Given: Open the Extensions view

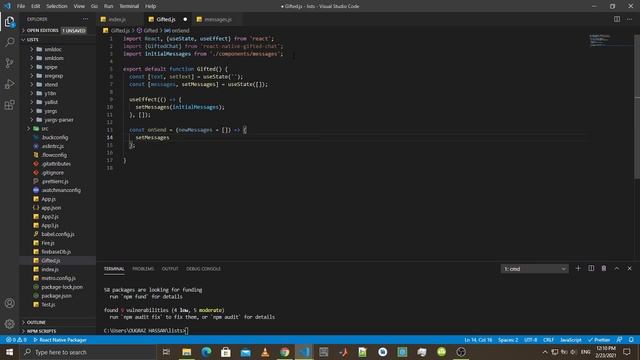Looking at the screenshot, I should tap(9, 105).
